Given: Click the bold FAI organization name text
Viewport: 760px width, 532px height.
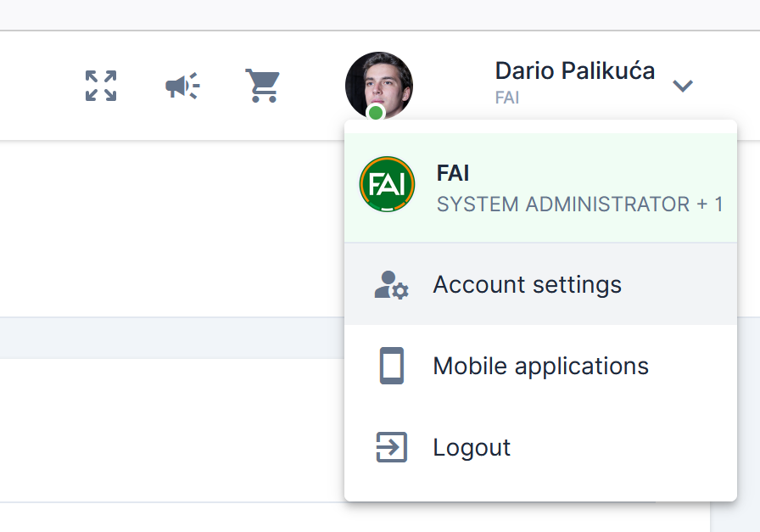Looking at the screenshot, I should 453,173.
